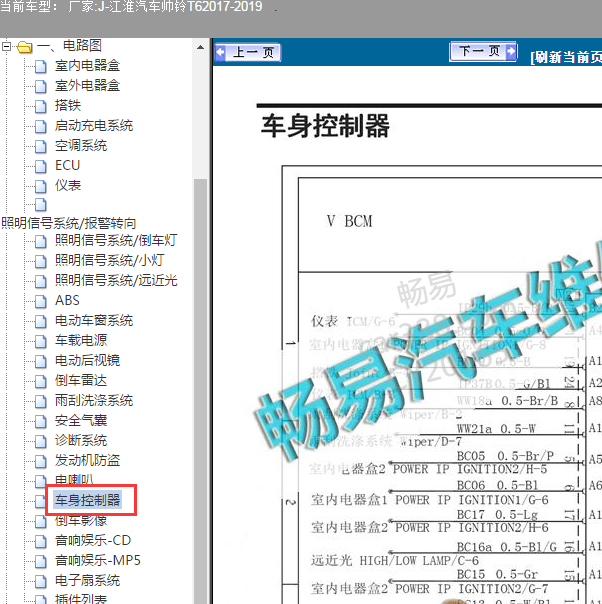This screenshot has height=604, width=602.
Task: Open 电子扇系统 circuit entry
Action: (x=87, y=581)
